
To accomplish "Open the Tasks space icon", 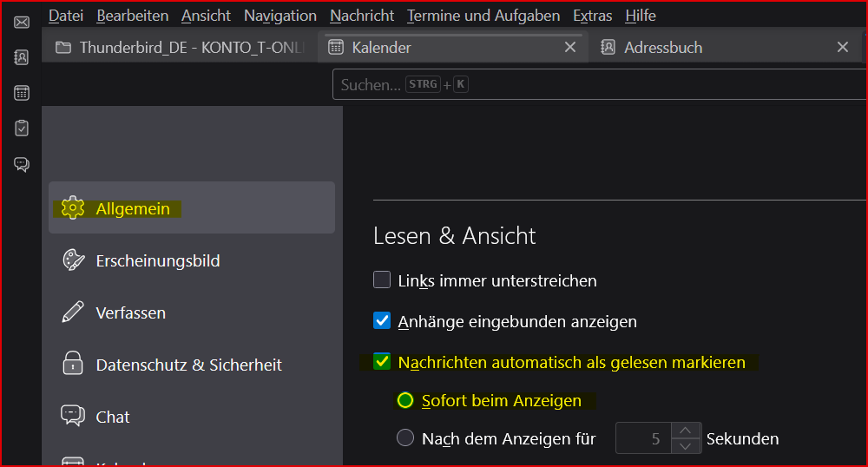I will [22, 128].
